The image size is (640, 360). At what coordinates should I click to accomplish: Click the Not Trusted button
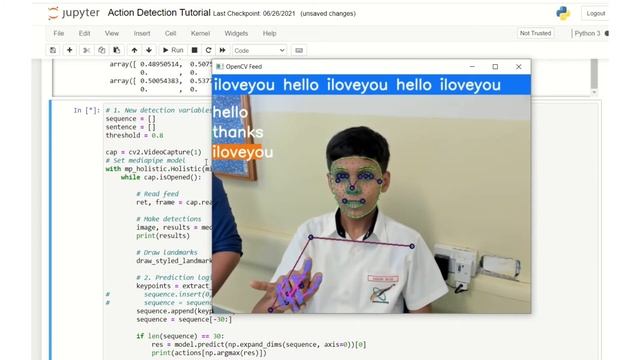[x=536, y=33]
